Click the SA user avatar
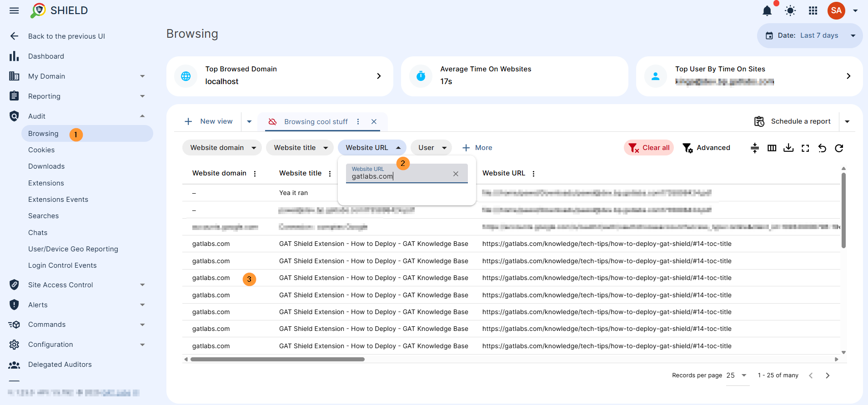This screenshot has height=405, width=868. (836, 10)
